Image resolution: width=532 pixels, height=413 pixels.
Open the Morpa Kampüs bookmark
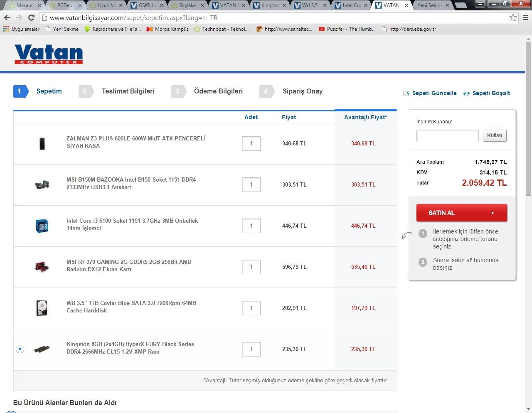pyautogui.click(x=167, y=29)
